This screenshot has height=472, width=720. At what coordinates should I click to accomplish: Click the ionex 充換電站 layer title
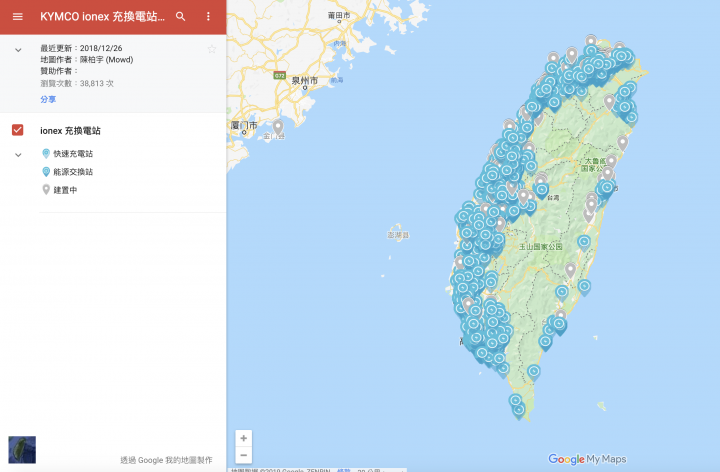click(x=70, y=130)
